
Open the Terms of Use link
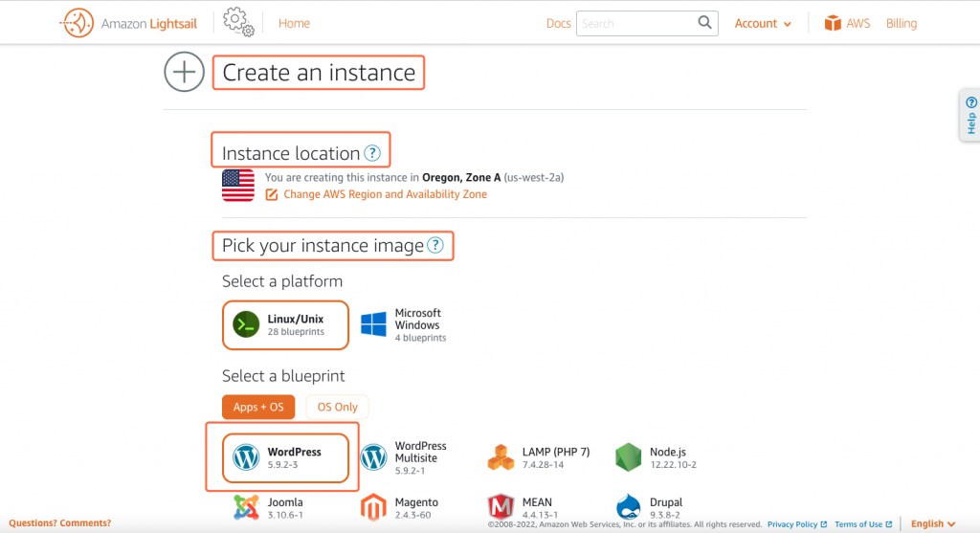(863, 524)
